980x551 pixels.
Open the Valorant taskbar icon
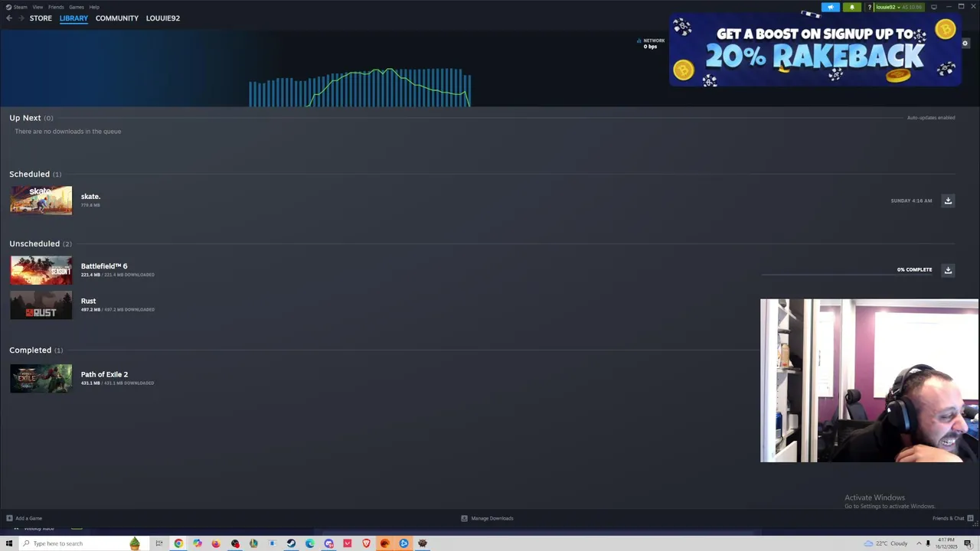pyautogui.click(x=347, y=543)
